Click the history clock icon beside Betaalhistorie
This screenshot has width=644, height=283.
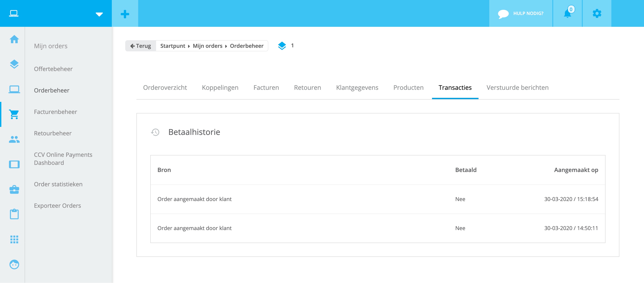point(155,132)
